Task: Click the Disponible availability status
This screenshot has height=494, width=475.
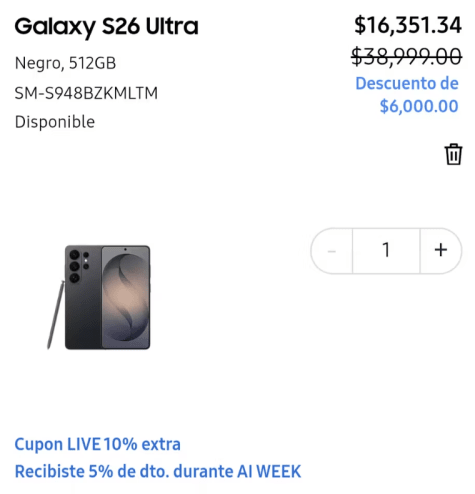Action: [55, 122]
